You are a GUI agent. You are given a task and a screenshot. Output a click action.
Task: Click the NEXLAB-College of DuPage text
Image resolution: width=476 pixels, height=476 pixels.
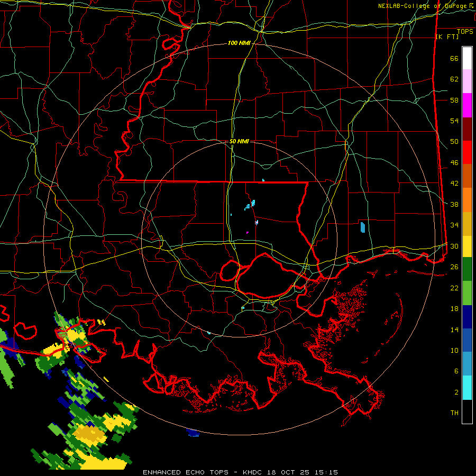[423, 6]
